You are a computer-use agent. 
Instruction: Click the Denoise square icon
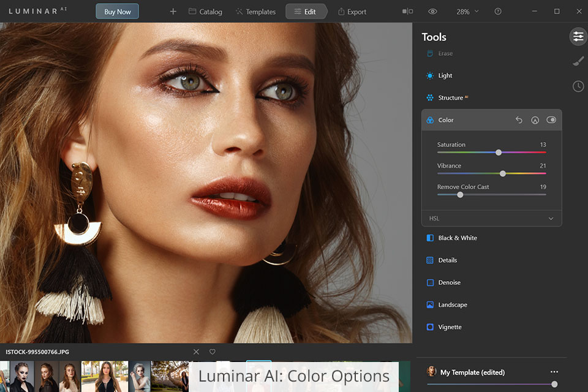tap(430, 282)
